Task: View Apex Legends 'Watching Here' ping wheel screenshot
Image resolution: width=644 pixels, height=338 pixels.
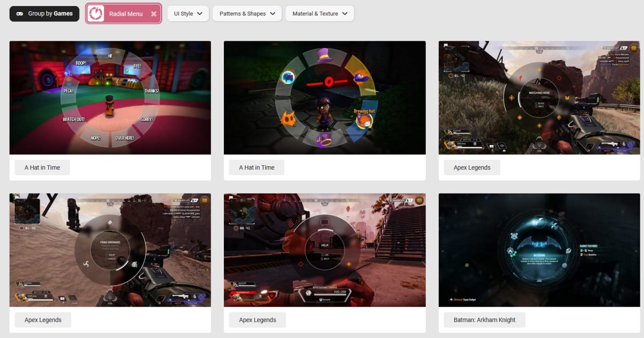Action: (x=539, y=98)
